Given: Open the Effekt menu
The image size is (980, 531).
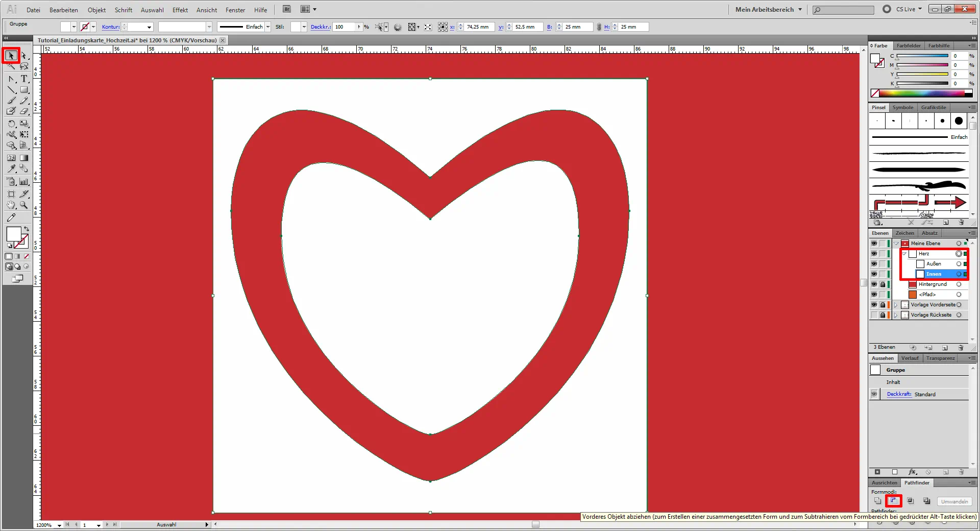Looking at the screenshot, I should click(x=180, y=10).
